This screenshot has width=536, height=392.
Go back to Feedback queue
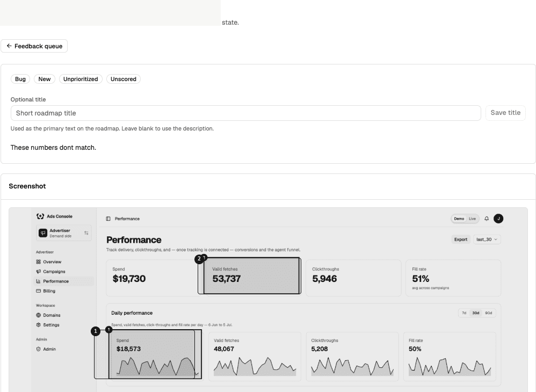point(34,46)
